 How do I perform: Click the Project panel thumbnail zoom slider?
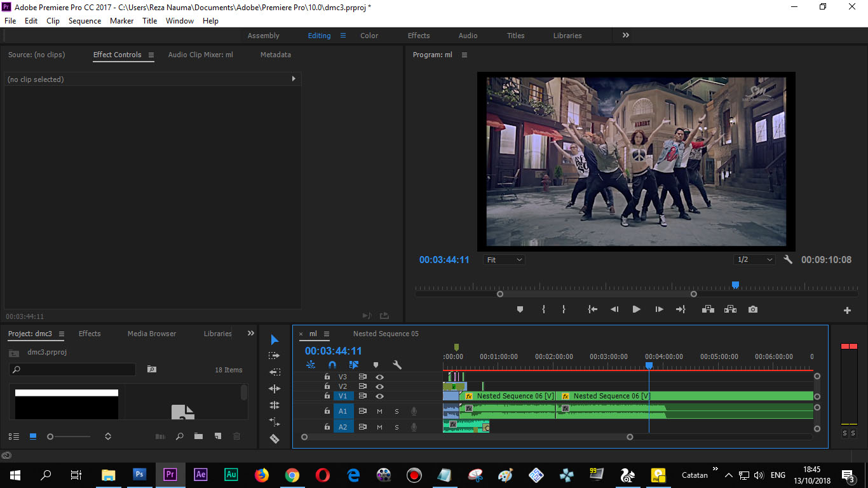point(51,437)
